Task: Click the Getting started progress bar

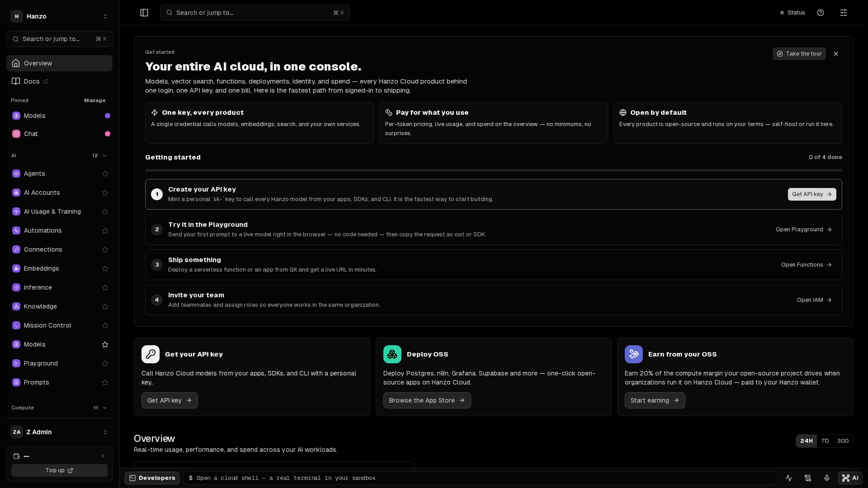Action: pyautogui.click(x=493, y=170)
